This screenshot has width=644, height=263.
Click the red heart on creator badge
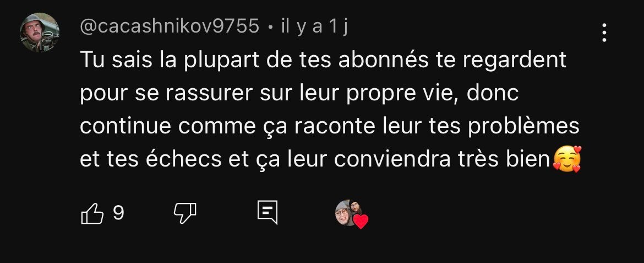(x=361, y=222)
